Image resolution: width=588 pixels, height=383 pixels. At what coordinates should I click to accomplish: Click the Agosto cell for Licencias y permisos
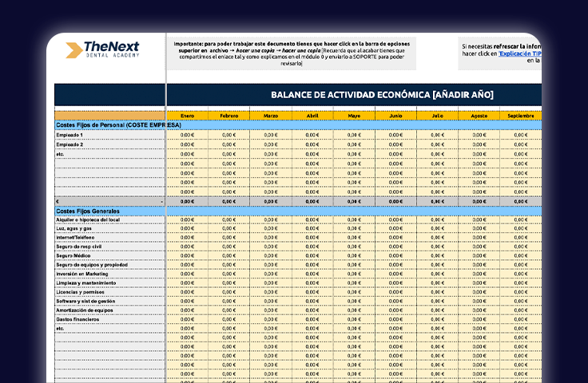pos(479,292)
